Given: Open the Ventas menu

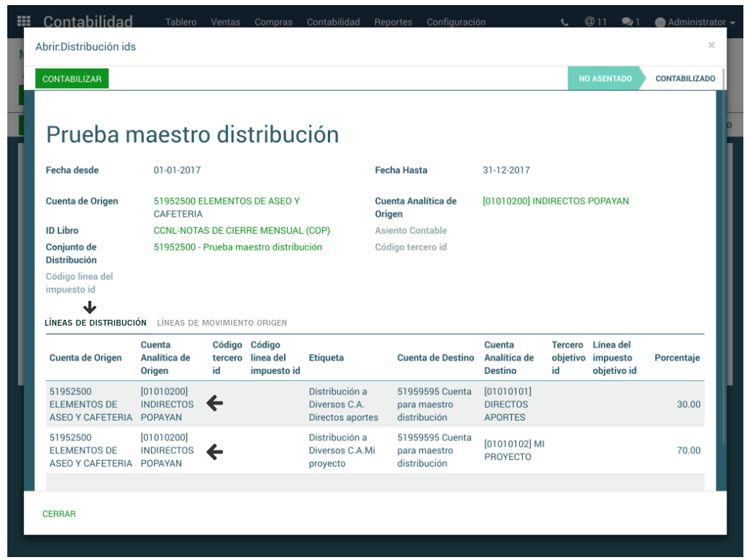Looking at the screenshot, I should [225, 22].
